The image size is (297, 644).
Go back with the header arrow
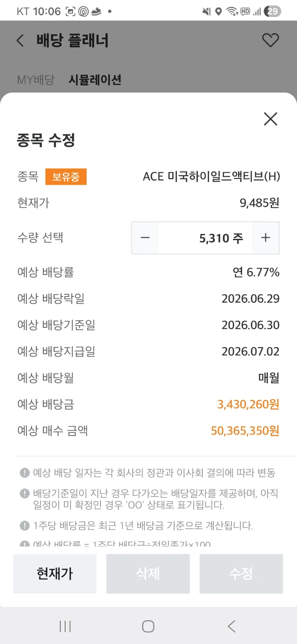[20, 41]
